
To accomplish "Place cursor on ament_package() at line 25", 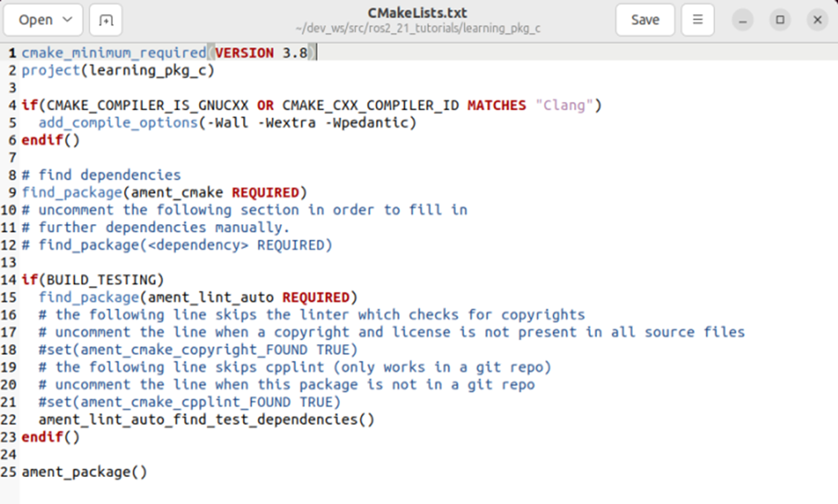I will 84,472.
